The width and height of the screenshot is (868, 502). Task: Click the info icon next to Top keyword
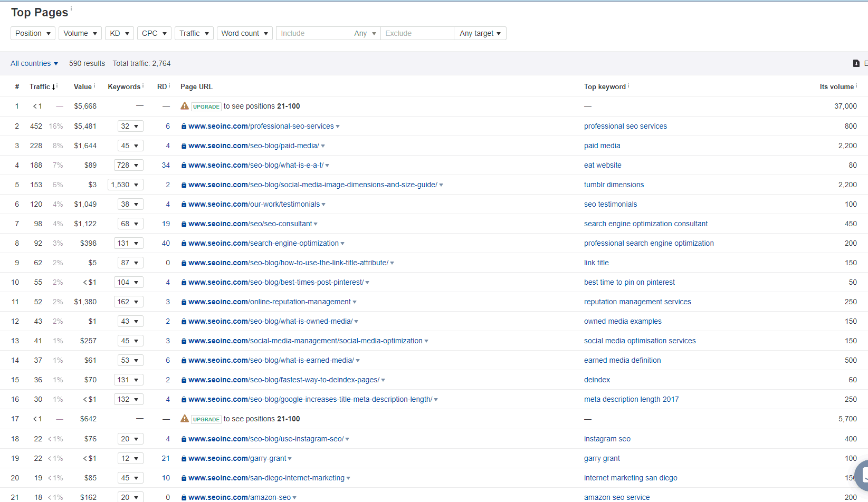(627, 84)
